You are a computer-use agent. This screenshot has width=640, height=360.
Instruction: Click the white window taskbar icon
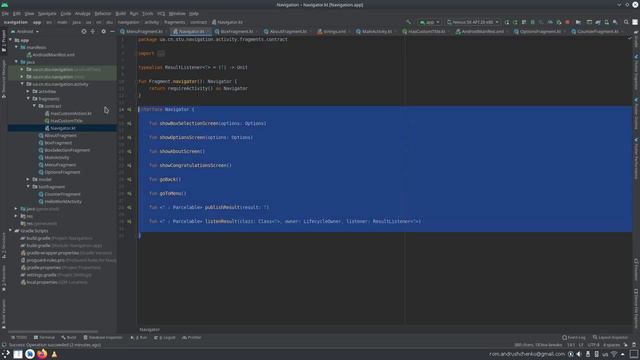pyautogui.click(x=18, y=354)
